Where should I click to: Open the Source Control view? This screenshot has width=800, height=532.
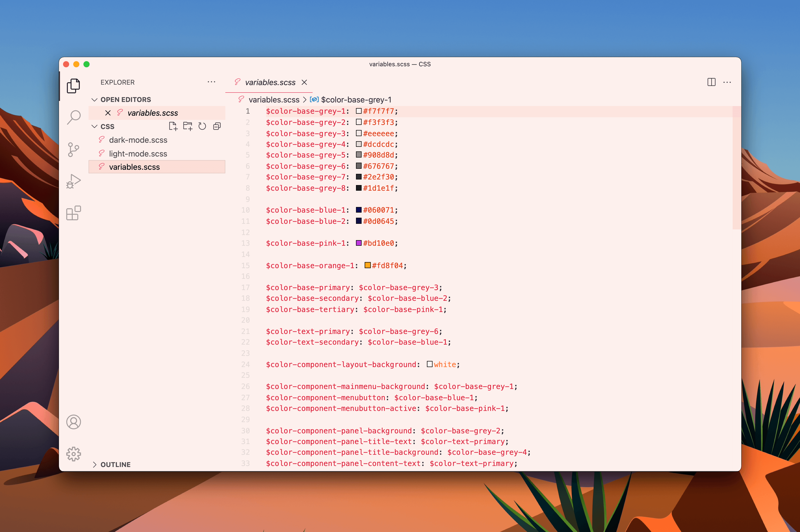[x=73, y=150]
